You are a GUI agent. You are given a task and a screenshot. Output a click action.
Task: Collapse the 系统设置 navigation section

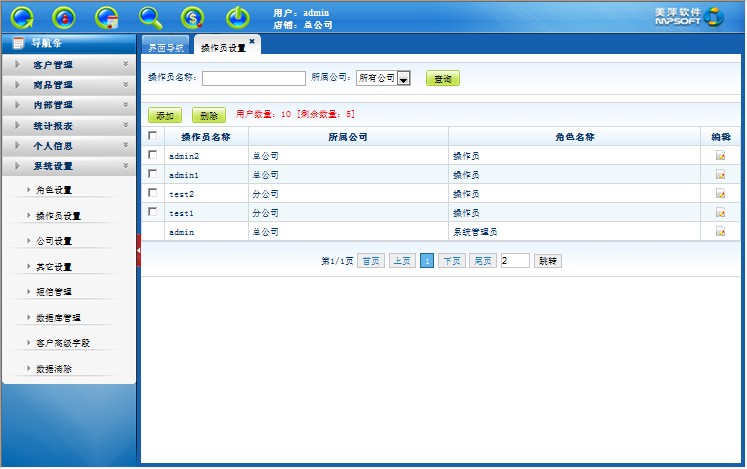[68, 165]
